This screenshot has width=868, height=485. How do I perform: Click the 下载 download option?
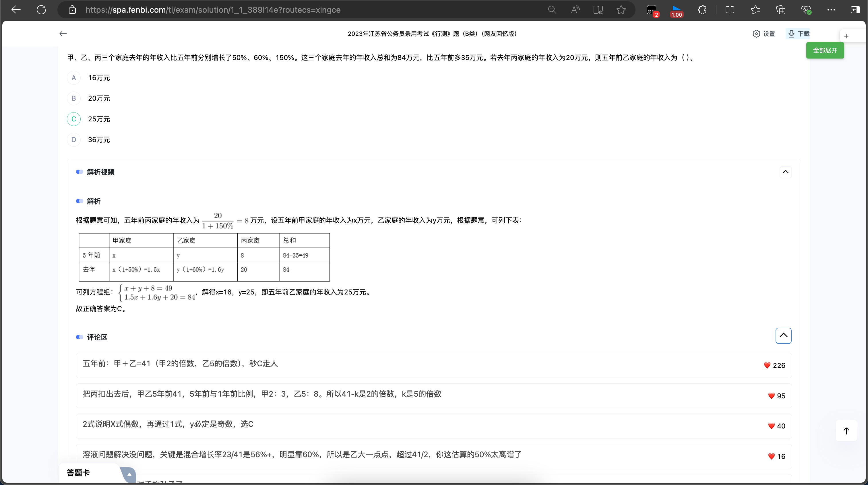click(x=799, y=34)
